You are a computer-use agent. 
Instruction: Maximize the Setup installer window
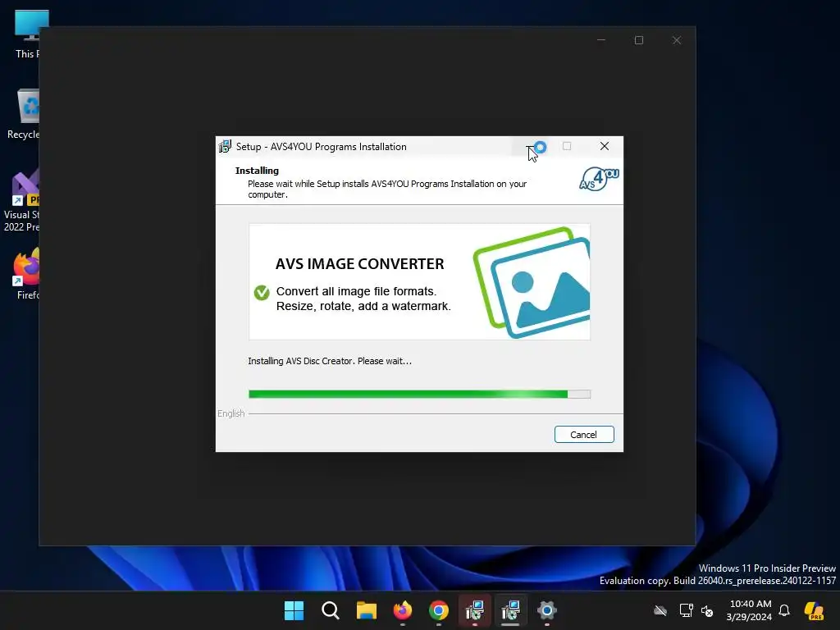pos(567,146)
